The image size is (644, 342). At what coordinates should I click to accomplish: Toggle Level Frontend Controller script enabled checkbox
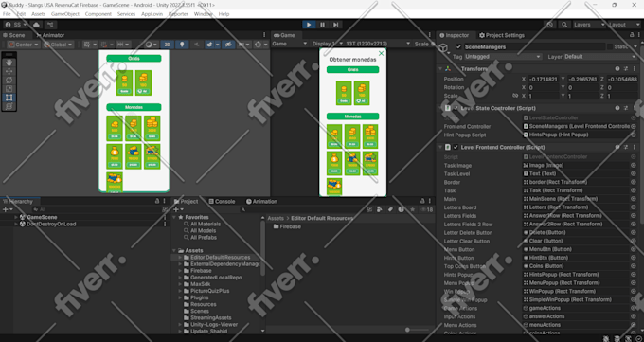(x=456, y=147)
